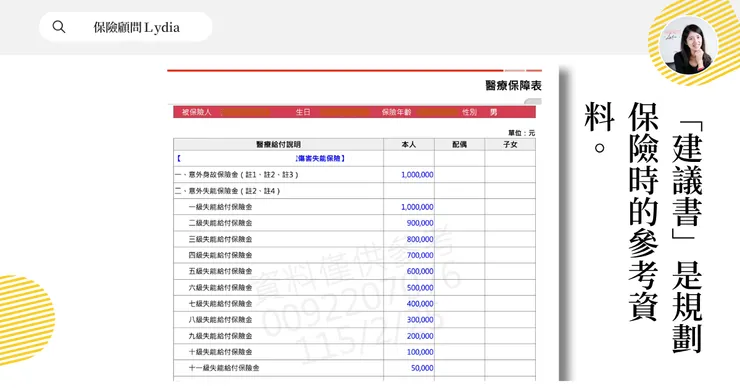Select the 七級失能給付保險金 row label
The image size is (740, 388).
point(220,304)
